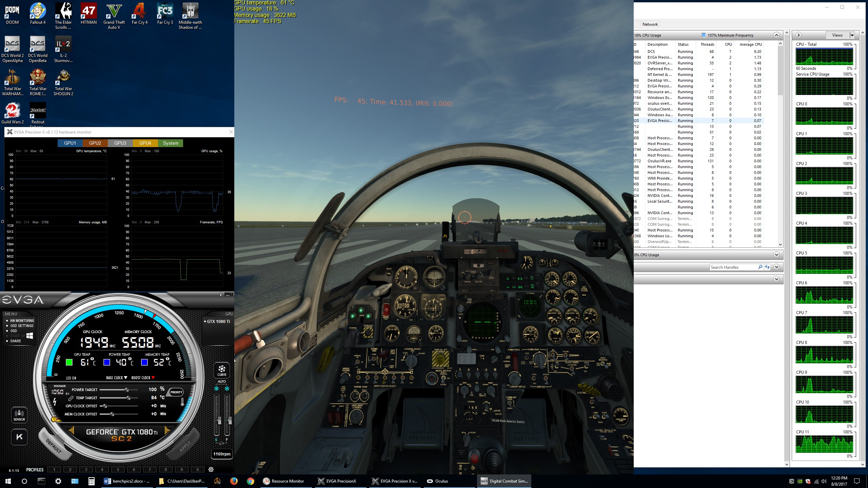Collapse the graphs pane arrow button
868x488 pixels.
pos(798,35)
